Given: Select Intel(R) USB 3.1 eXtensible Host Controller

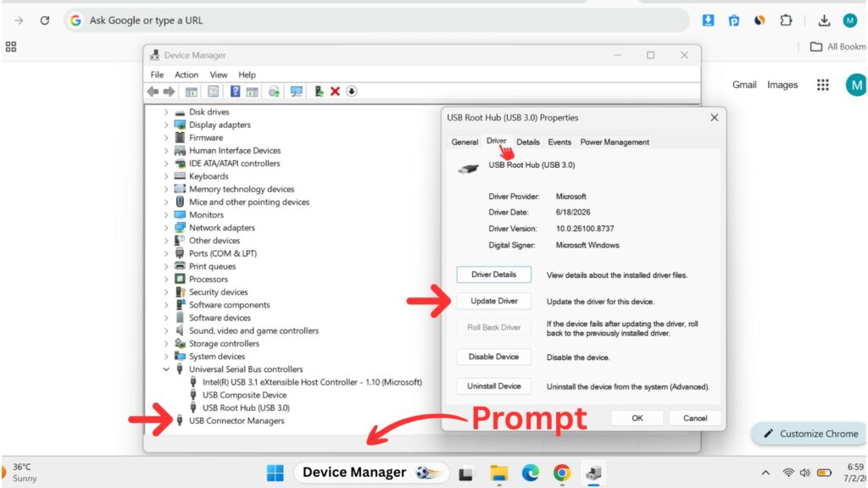Looking at the screenshot, I should point(312,382).
